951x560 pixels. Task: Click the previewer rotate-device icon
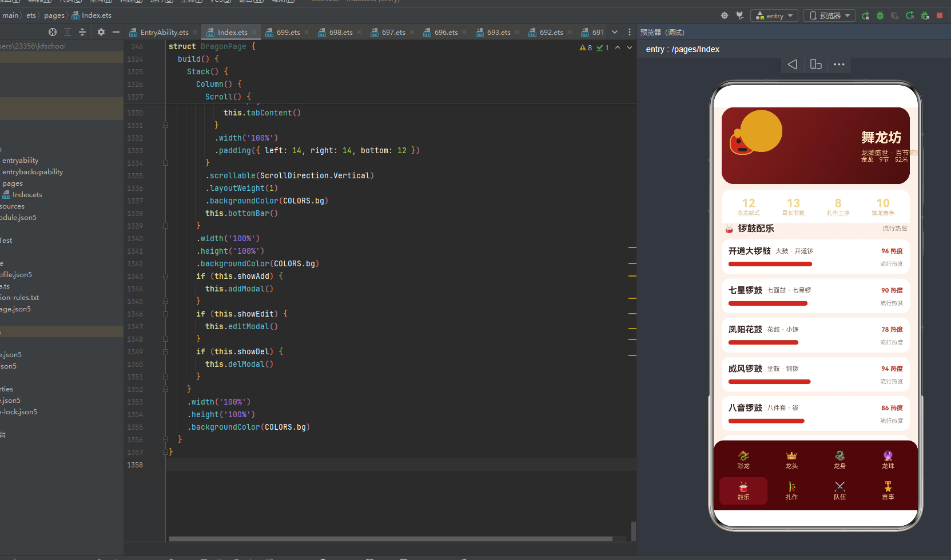[x=816, y=65]
